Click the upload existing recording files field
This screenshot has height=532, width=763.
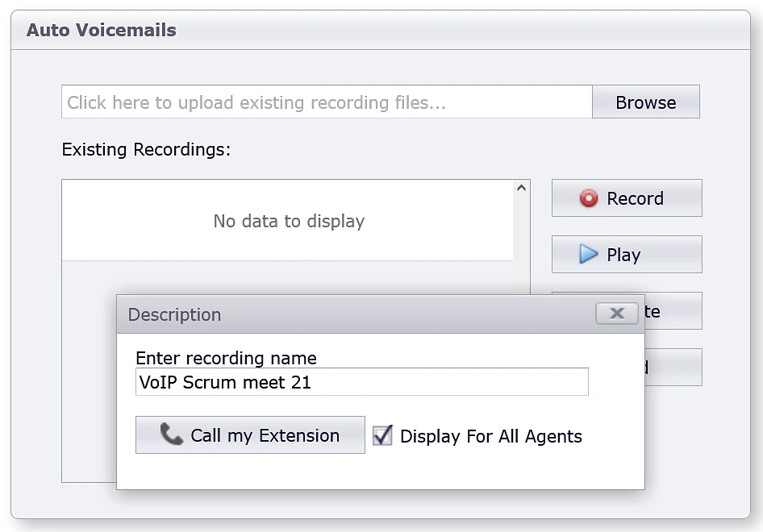[x=327, y=102]
